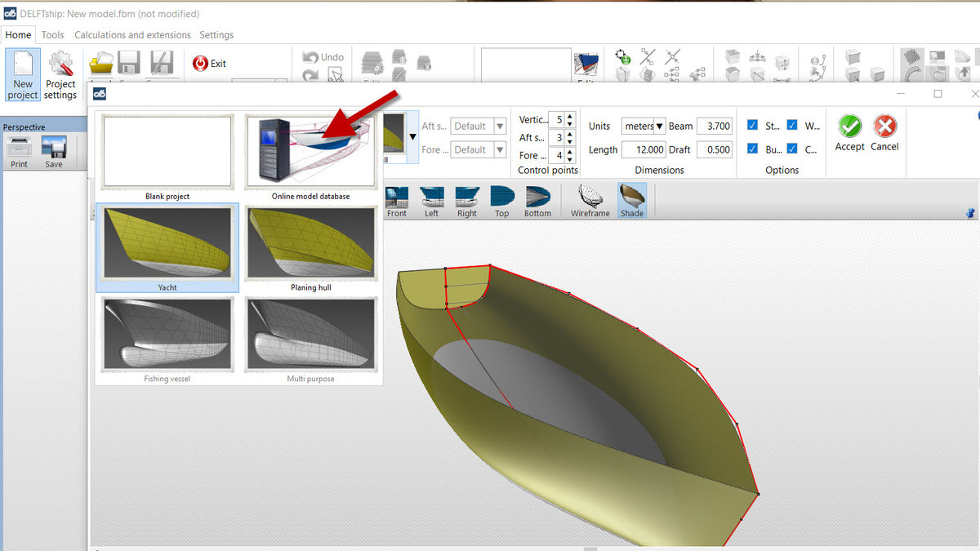Image resolution: width=980 pixels, height=551 pixels.
Task: Open the Units dropdown showing meters
Action: click(x=644, y=127)
